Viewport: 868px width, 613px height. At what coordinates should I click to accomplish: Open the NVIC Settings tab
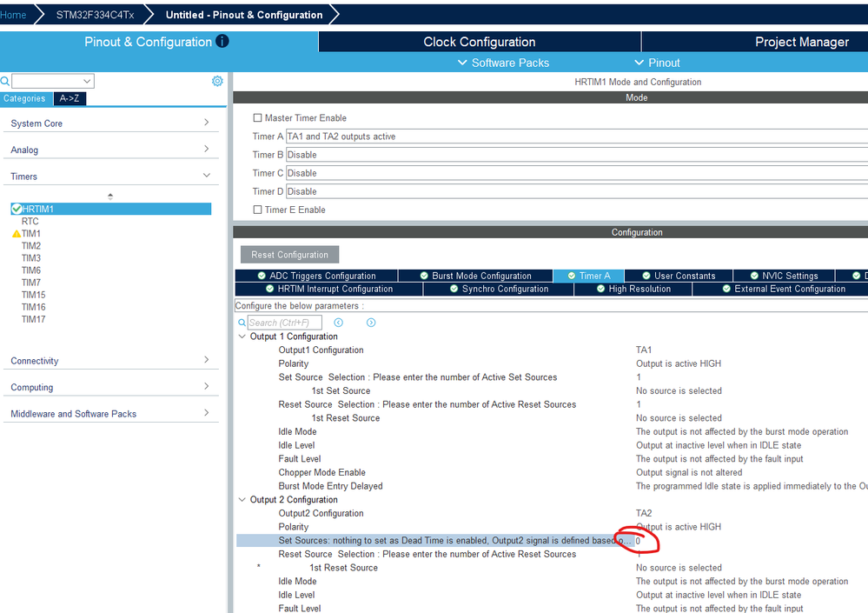784,276
